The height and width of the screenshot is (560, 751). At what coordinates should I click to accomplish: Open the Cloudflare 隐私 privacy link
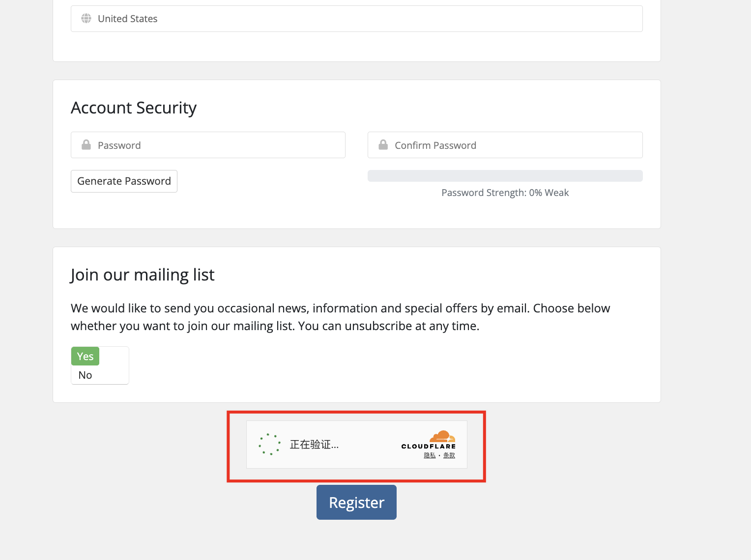pos(430,455)
